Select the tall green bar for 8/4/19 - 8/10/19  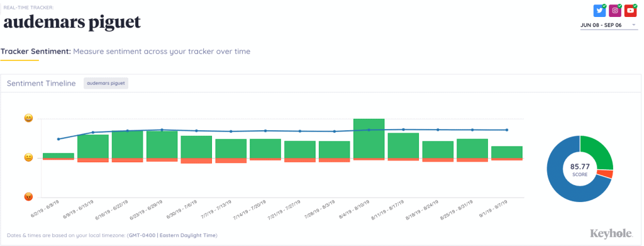click(369, 138)
